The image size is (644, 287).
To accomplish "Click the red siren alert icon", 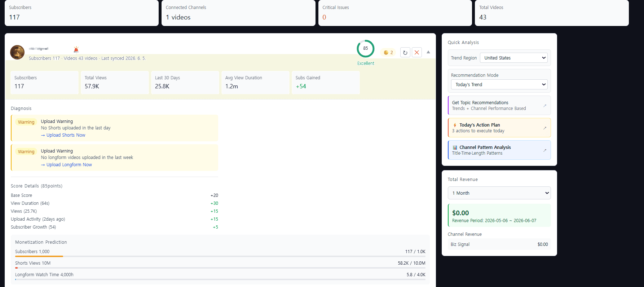I will coord(76,49).
